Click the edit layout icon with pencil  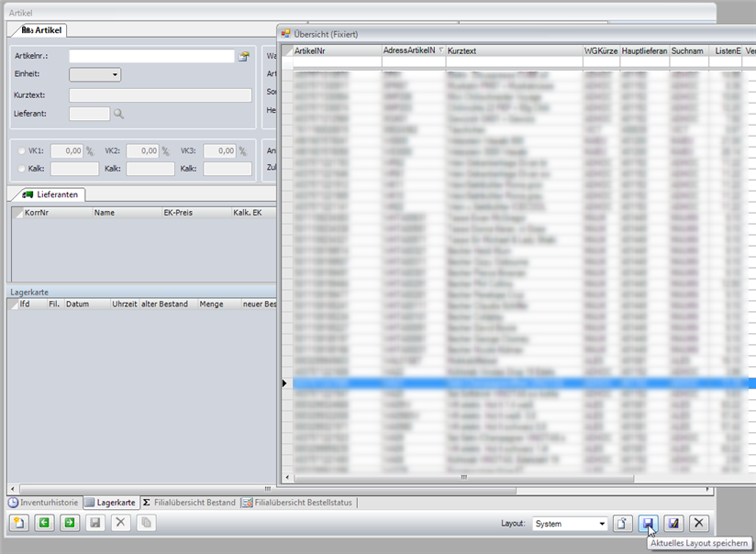pyautogui.click(x=673, y=524)
